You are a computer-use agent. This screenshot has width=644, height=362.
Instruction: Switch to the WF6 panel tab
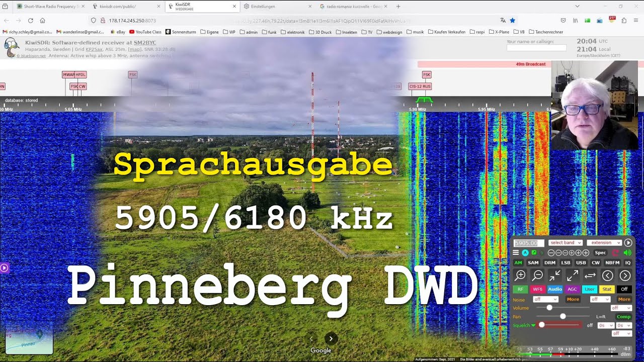[538, 289]
